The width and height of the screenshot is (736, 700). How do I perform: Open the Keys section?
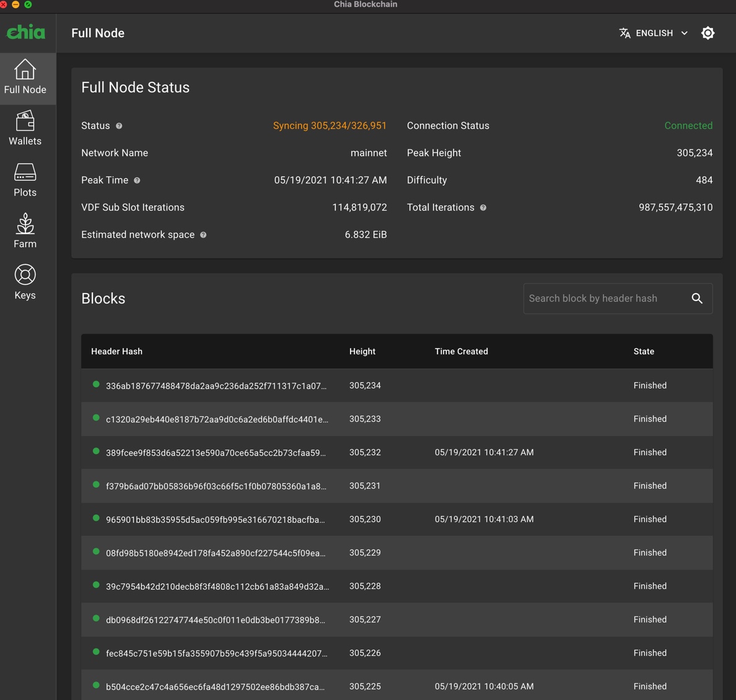coord(25,282)
